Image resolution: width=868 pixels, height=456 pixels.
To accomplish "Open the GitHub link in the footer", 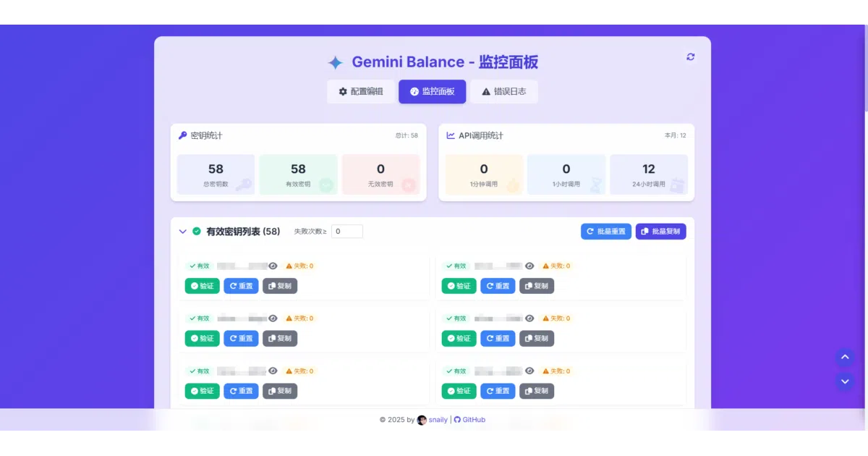I will click(x=469, y=420).
